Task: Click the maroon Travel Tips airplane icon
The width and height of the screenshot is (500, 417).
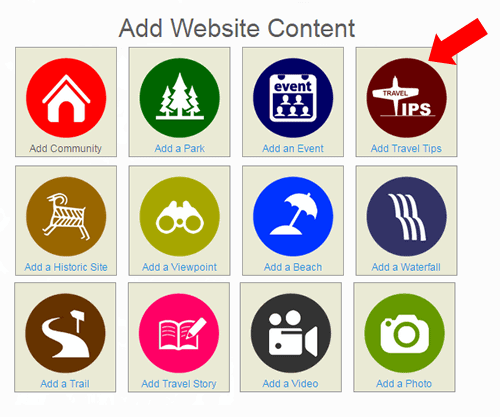Action: (x=406, y=98)
